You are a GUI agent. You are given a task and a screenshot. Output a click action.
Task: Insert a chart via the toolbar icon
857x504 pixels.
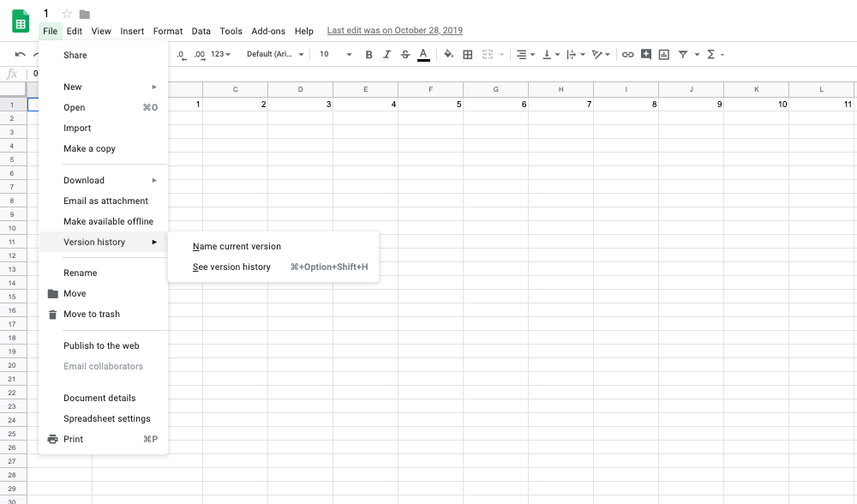click(663, 54)
